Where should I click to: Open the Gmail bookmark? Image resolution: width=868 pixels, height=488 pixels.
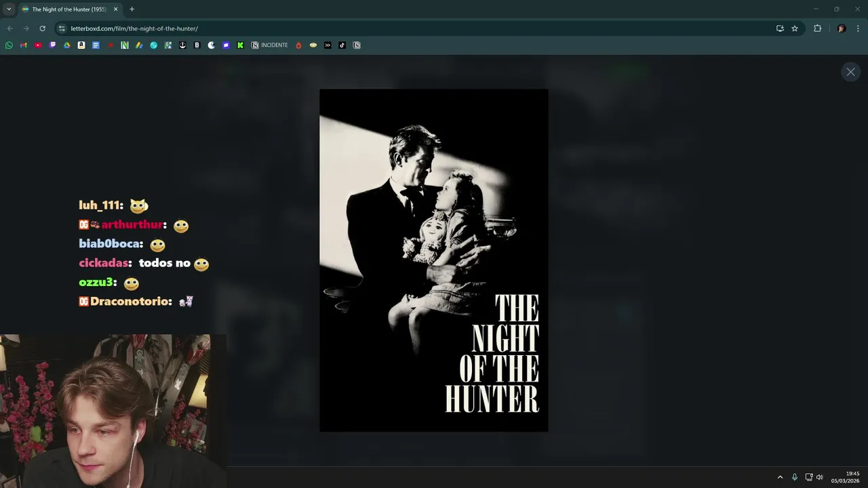coord(24,45)
